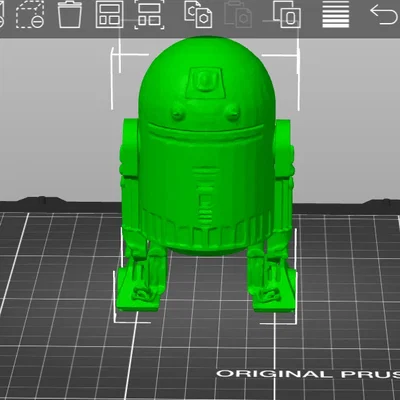Screen dimensions: 400x400
Task: Click the Arrange selection icon with corner brackets
Action: coord(149,14)
